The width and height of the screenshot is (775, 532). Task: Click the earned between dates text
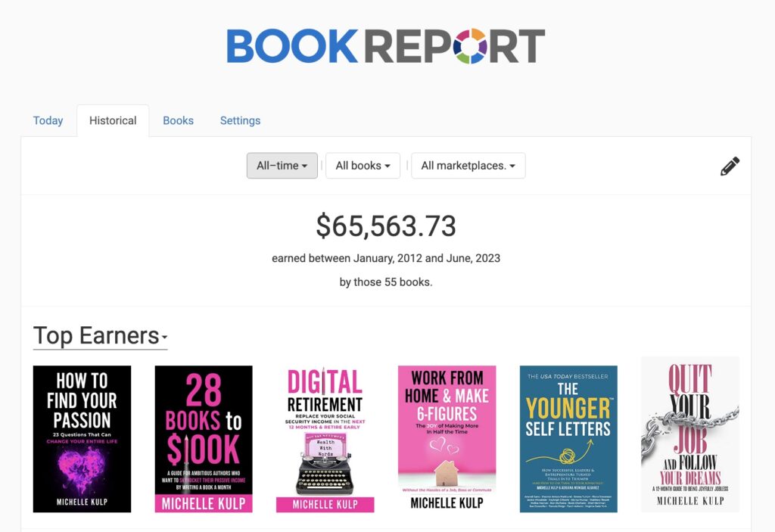[386, 258]
